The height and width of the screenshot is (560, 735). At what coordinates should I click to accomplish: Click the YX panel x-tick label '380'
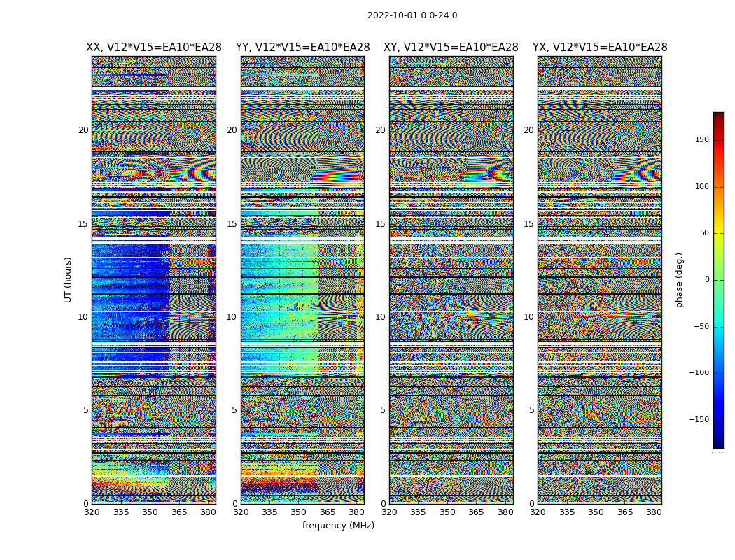coord(654,512)
